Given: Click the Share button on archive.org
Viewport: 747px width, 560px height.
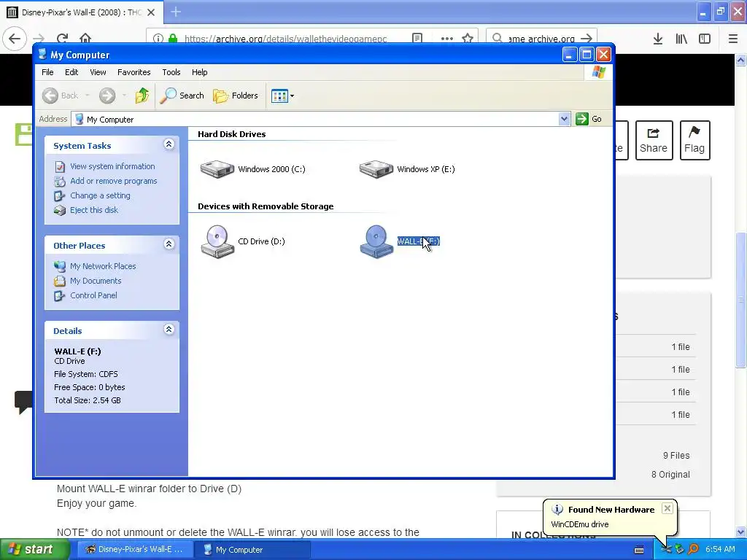Looking at the screenshot, I should [654, 141].
